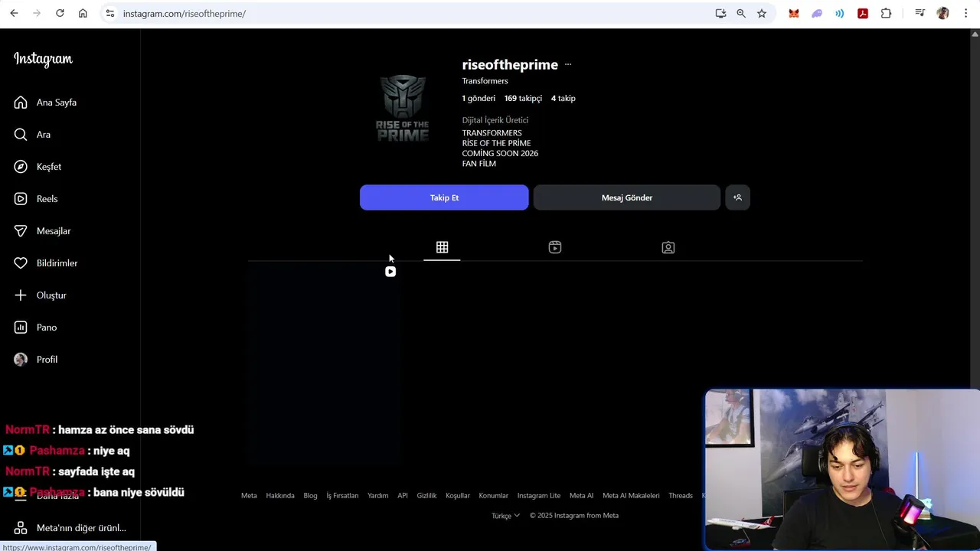Reload the page with refresh icon
Screen dimensions: 980x551
tap(60, 13)
